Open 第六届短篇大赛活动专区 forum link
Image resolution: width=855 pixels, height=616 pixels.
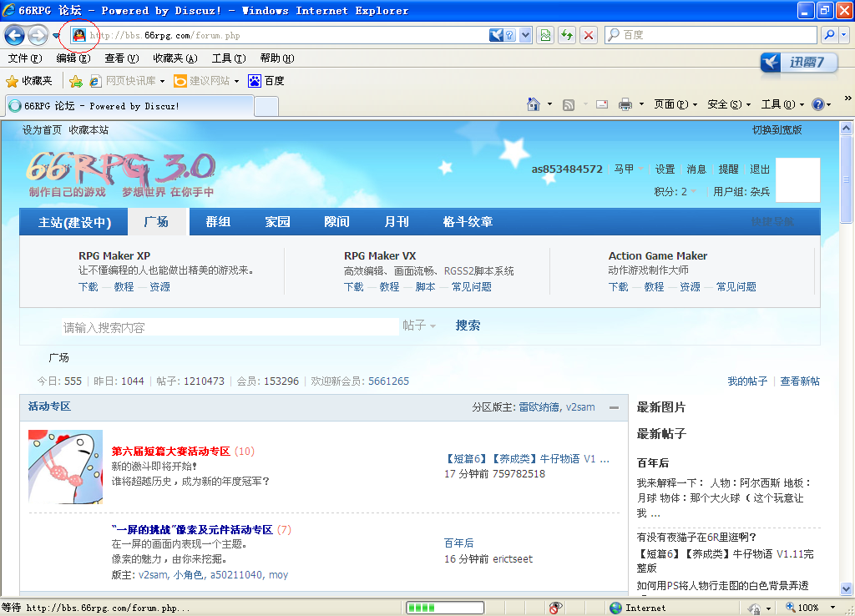tap(170, 452)
